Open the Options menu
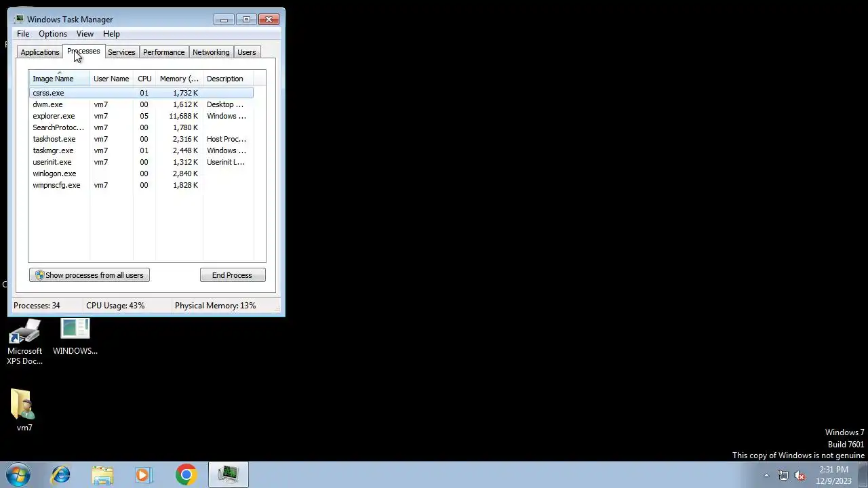The width and height of the screenshot is (868, 488). pyautogui.click(x=53, y=34)
